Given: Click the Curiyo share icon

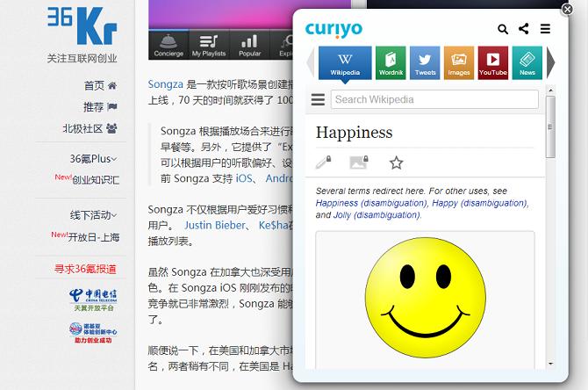Looking at the screenshot, I should (524, 28).
